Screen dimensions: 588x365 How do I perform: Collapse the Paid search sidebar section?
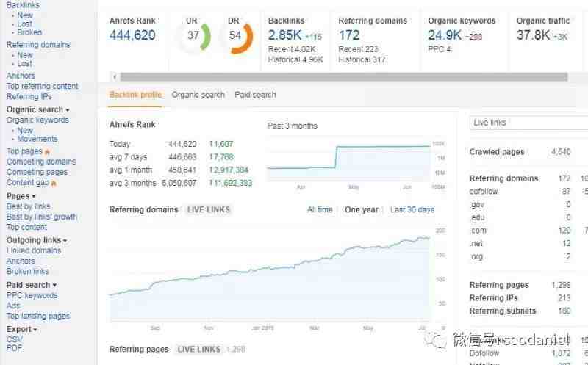coord(32,285)
